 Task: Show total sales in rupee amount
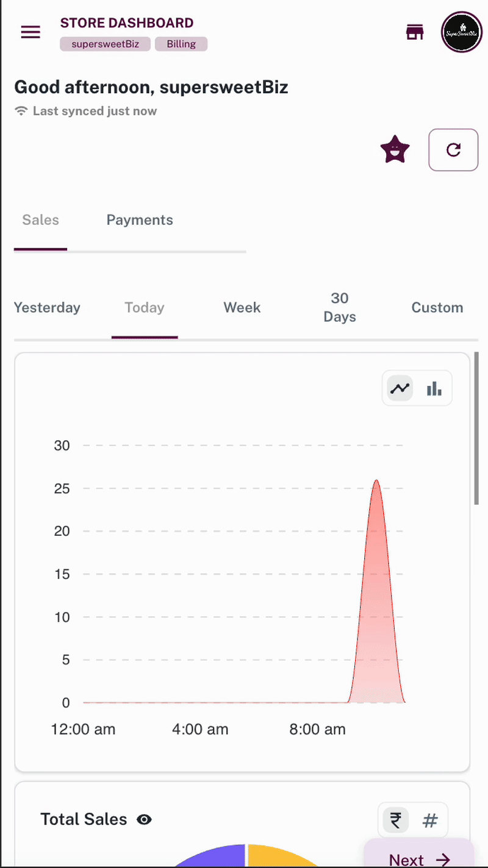point(396,820)
